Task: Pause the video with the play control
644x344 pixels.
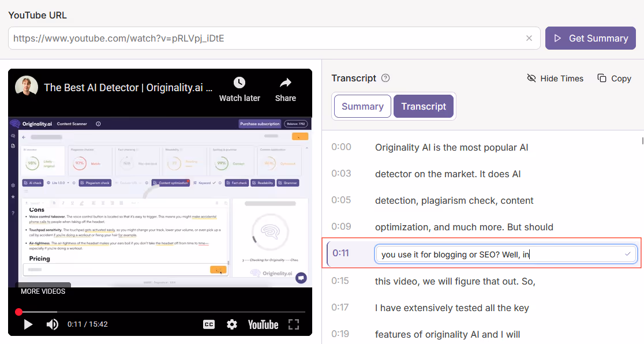Action: pos(27,324)
